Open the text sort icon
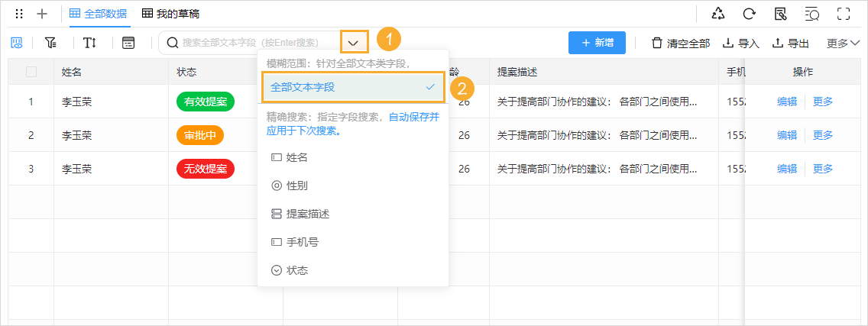The image size is (868, 326). pyautogui.click(x=89, y=43)
